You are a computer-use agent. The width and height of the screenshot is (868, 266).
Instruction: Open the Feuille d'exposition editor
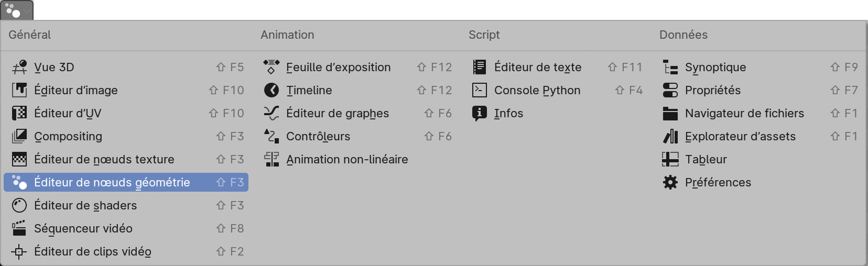(x=338, y=67)
